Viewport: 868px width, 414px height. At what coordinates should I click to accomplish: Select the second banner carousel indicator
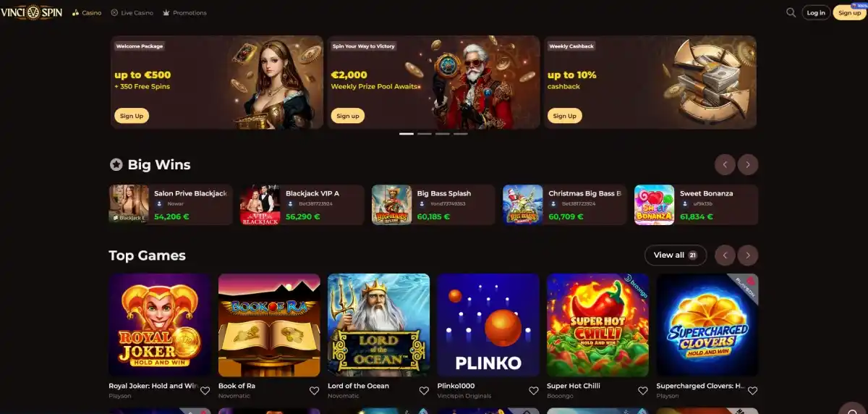click(x=425, y=134)
